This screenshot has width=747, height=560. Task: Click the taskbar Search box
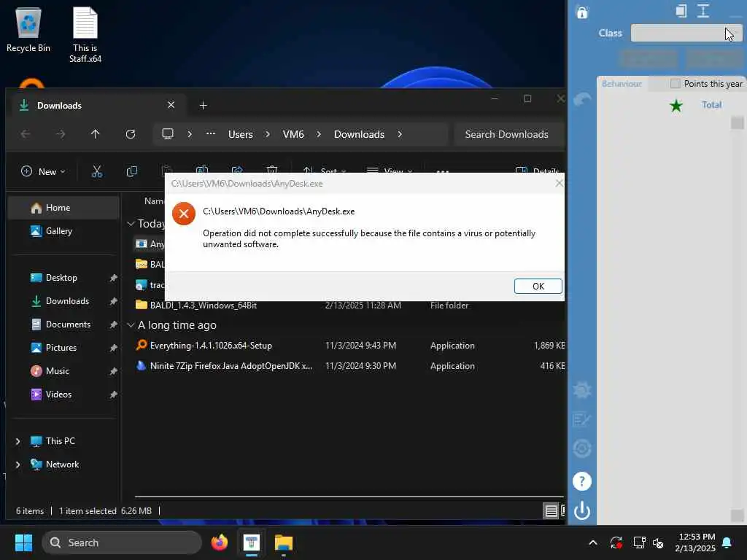[x=122, y=542]
